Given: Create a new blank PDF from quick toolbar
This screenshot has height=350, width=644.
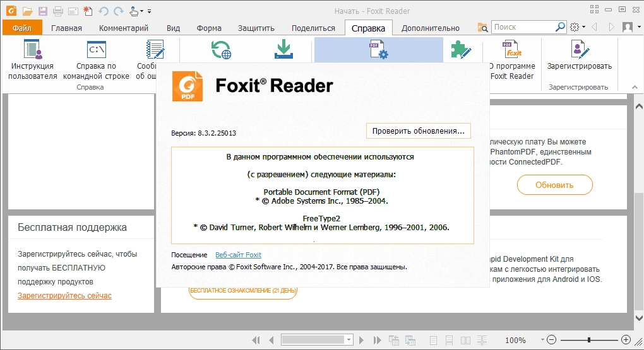Looking at the screenshot, I should (x=88, y=11).
